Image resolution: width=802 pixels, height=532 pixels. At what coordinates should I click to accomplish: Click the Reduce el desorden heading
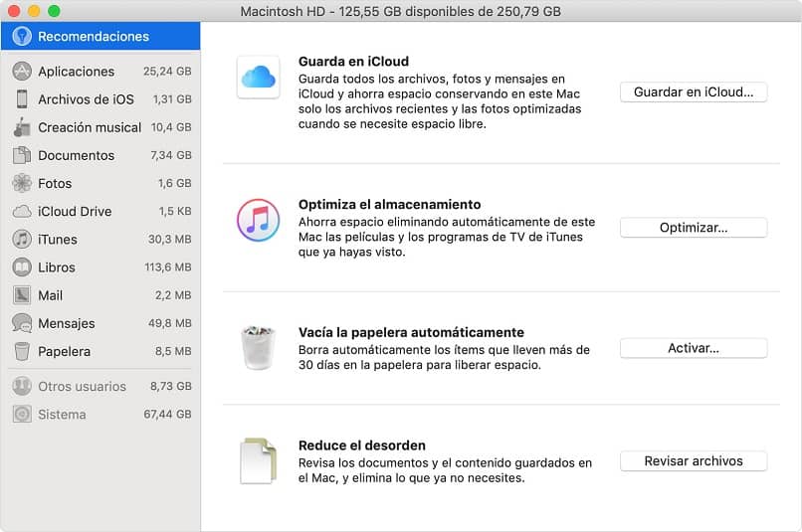362,445
